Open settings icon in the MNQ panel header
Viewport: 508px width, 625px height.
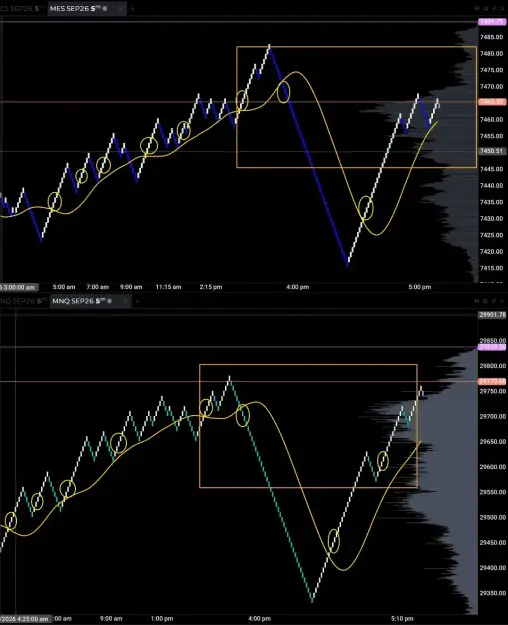click(x=485, y=301)
